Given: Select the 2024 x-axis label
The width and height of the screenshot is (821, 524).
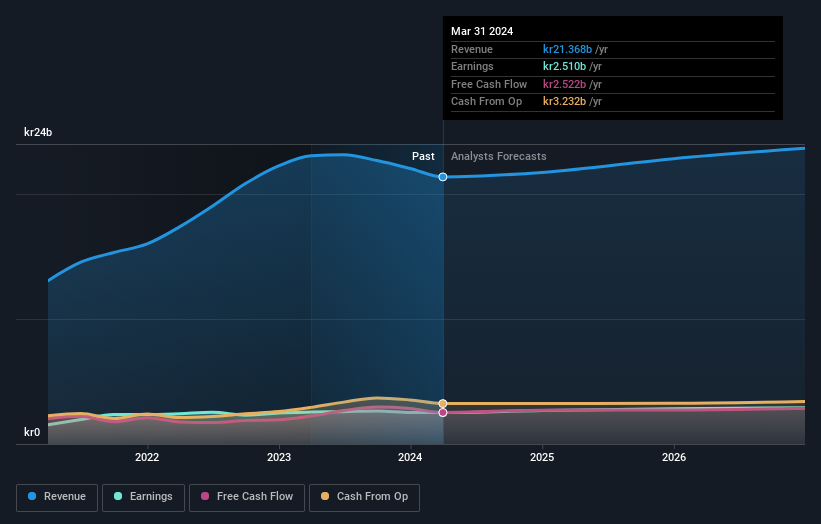Looking at the screenshot, I should [x=410, y=458].
